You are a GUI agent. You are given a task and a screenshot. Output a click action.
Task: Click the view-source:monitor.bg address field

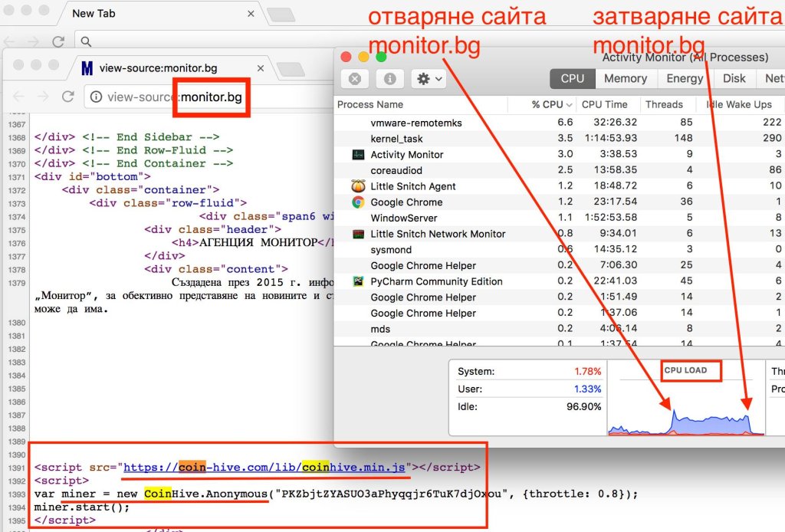click(210, 97)
